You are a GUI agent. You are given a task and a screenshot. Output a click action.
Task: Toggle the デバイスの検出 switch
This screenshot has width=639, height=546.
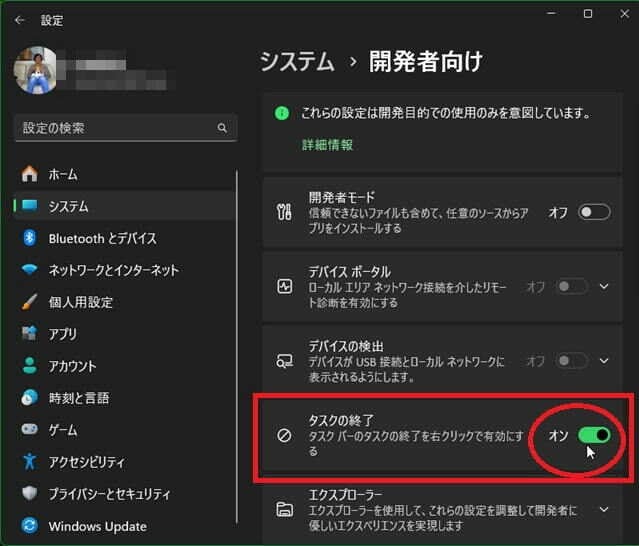572,361
